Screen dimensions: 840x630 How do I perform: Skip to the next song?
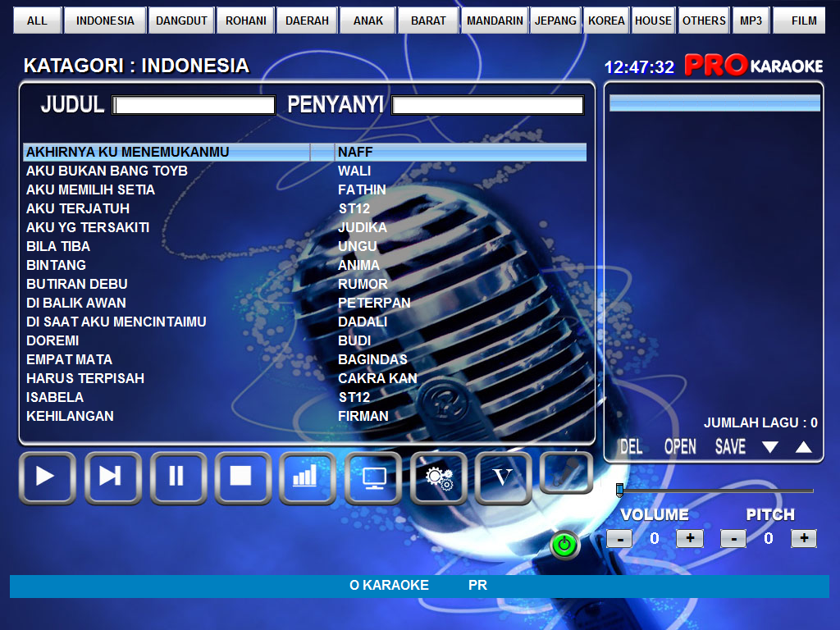tap(112, 478)
